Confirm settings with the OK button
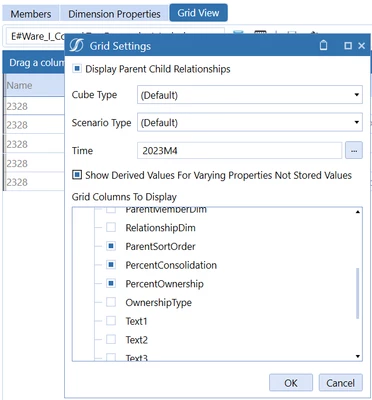Image resolution: width=372 pixels, height=400 pixels. click(x=291, y=383)
